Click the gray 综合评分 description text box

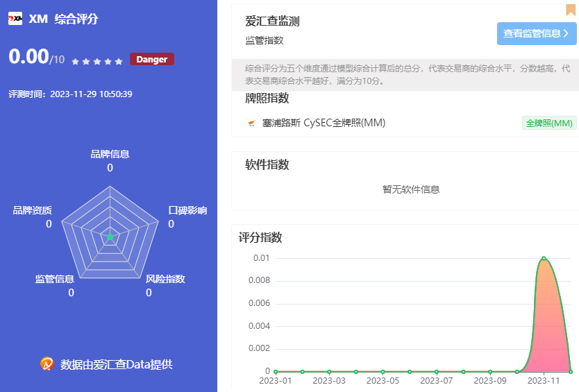pyautogui.click(x=405, y=75)
